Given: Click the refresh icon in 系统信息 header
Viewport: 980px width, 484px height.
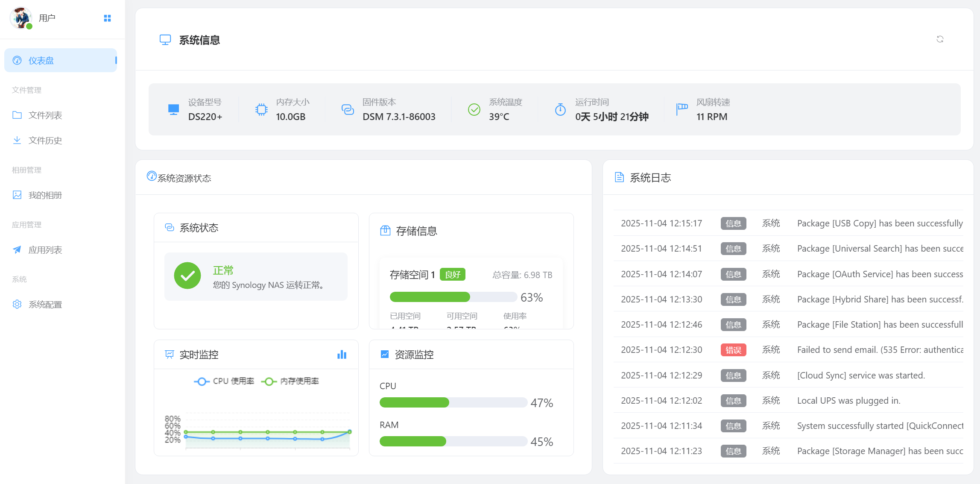Looking at the screenshot, I should coord(940,39).
